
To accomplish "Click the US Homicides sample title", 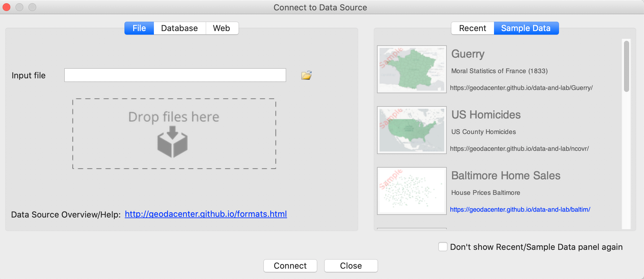I will [x=486, y=115].
